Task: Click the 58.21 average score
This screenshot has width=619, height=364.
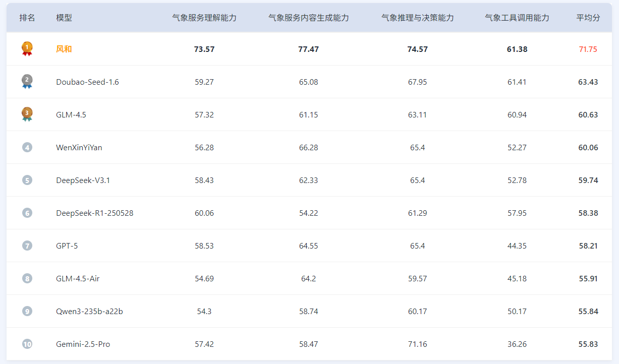Action: click(588, 246)
